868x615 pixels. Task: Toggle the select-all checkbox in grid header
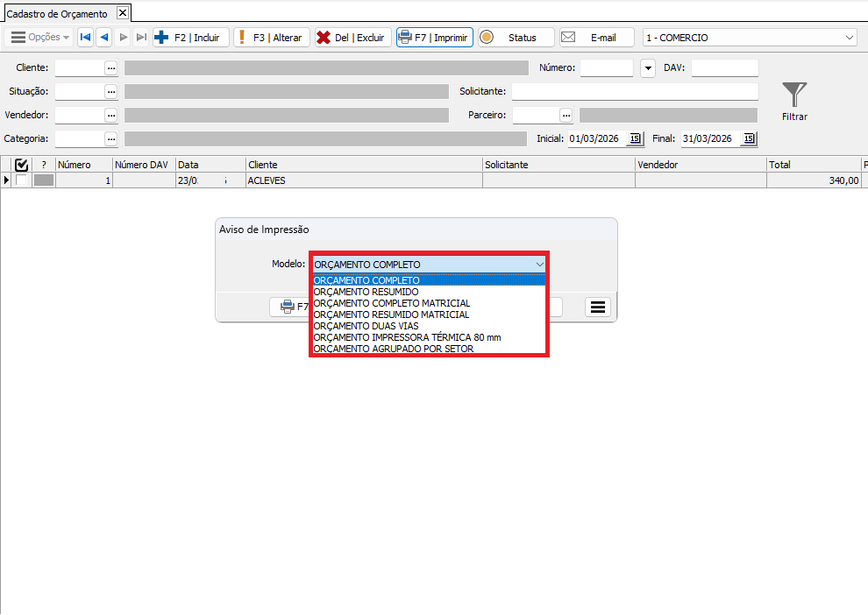pos(22,165)
